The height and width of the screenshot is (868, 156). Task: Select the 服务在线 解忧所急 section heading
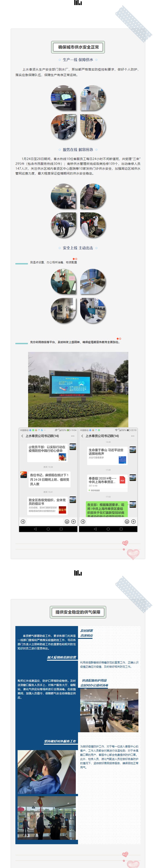(x=78, y=150)
